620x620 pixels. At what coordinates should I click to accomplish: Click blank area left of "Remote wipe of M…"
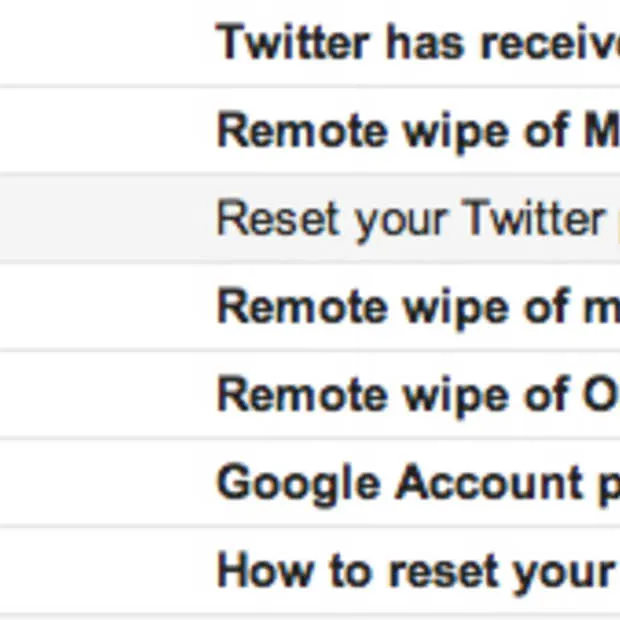pos(100,131)
